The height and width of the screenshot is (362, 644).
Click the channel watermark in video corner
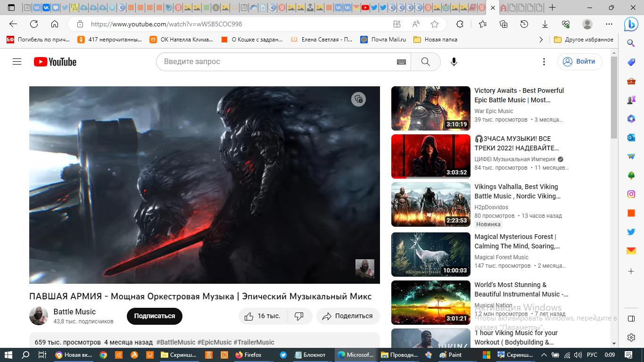(x=364, y=269)
